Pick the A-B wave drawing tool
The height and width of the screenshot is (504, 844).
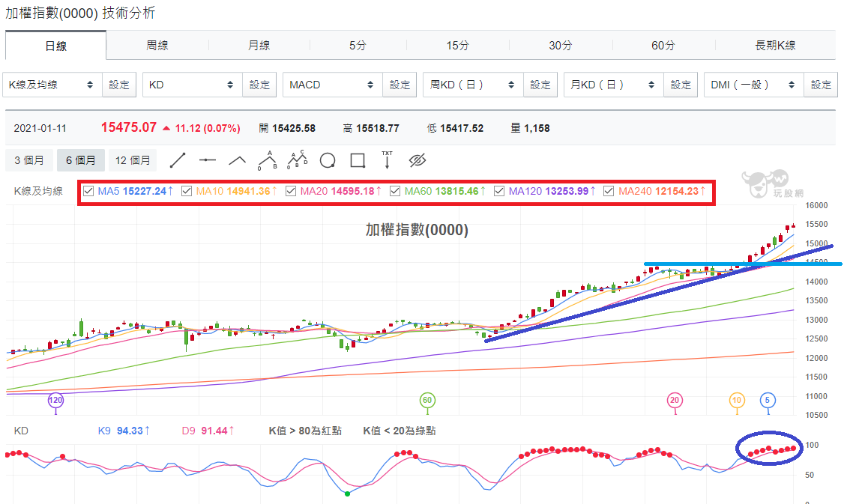click(268, 160)
